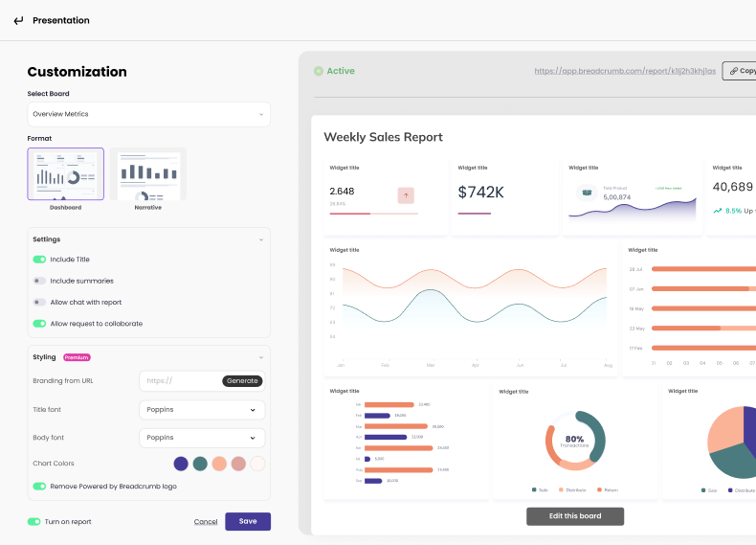Image resolution: width=756 pixels, height=545 pixels.
Task: Click the Branding from URL input field
Action: click(x=182, y=381)
